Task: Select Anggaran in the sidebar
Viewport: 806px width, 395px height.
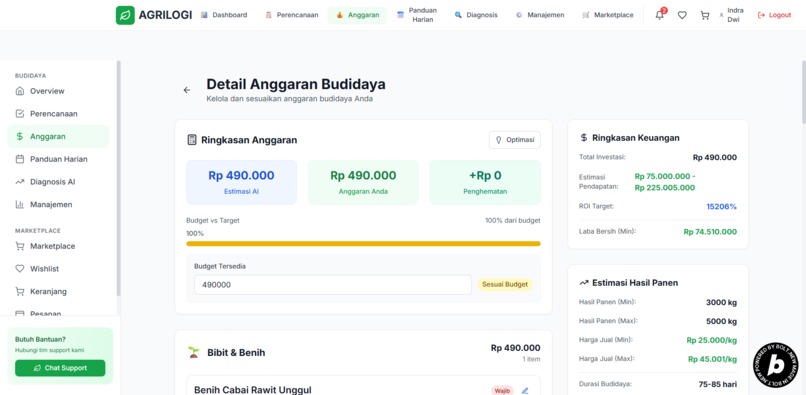Action: click(x=58, y=136)
